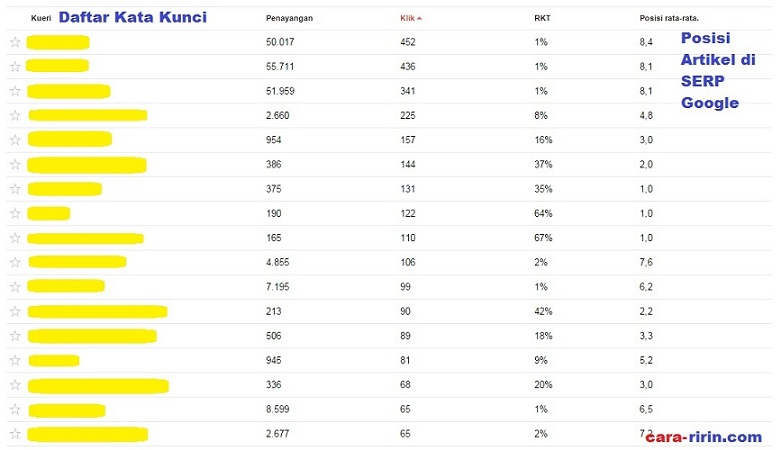Open the highlighted query in first row
Image resolution: width=781 pixels, height=450 pixels.
[58, 42]
